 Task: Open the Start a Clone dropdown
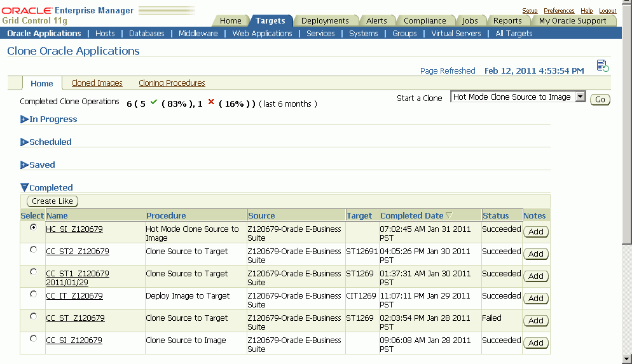coord(580,97)
